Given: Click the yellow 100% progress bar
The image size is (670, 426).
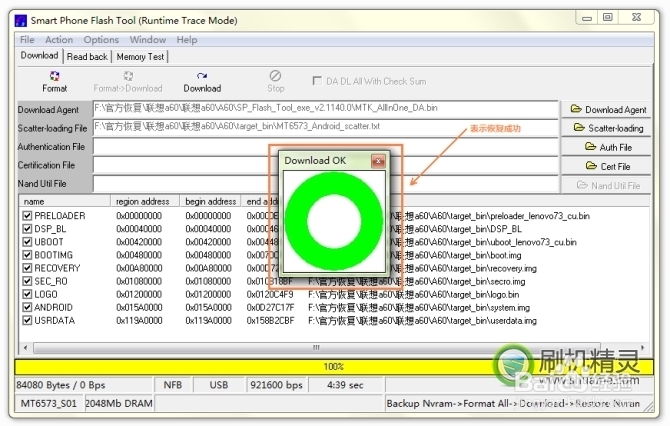Looking at the screenshot, I should [334, 367].
